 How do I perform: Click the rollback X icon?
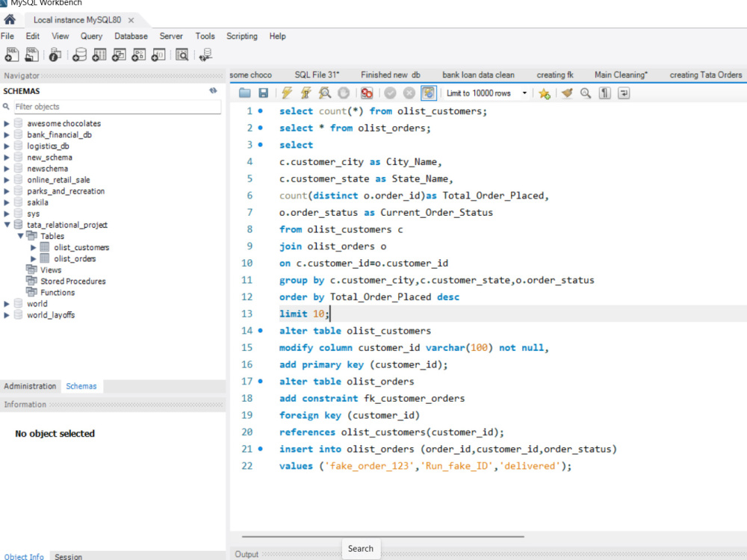(x=409, y=93)
